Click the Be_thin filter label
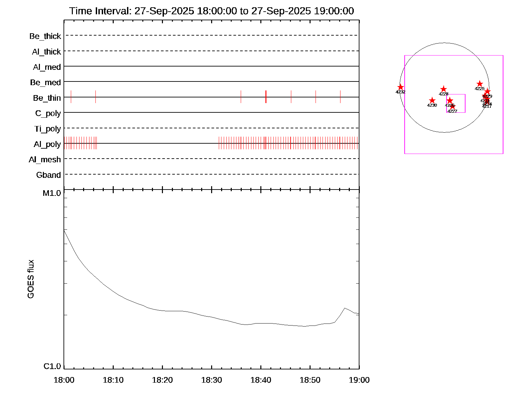Screen dimensions: 532x399 [47, 98]
